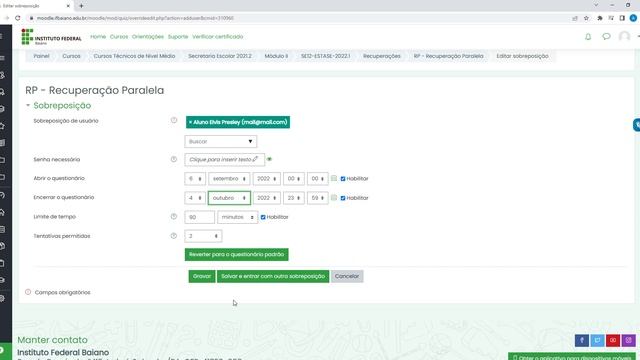The image size is (640, 360).
Task: Change the closing day dropdown
Action: tap(195, 198)
